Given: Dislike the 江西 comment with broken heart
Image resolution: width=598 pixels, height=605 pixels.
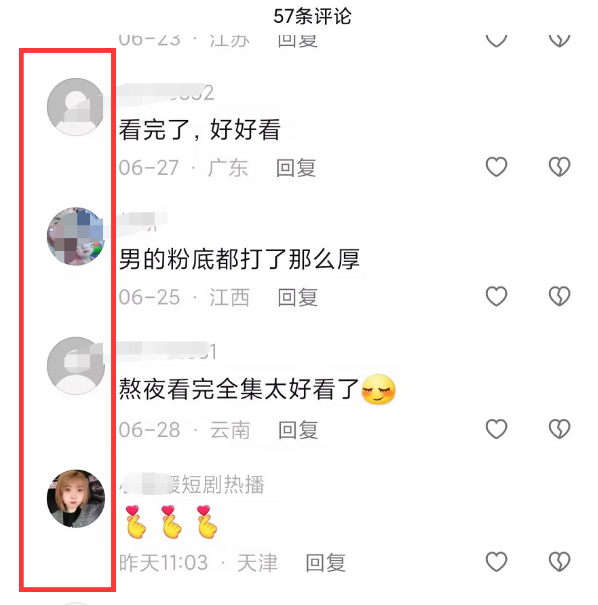Looking at the screenshot, I should point(559,296).
